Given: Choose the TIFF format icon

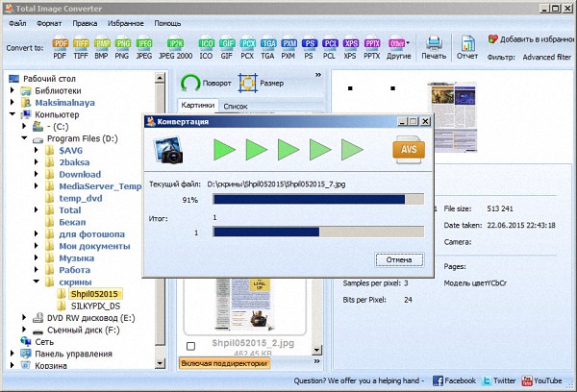Looking at the screenshot, I should tap(82, 46).
